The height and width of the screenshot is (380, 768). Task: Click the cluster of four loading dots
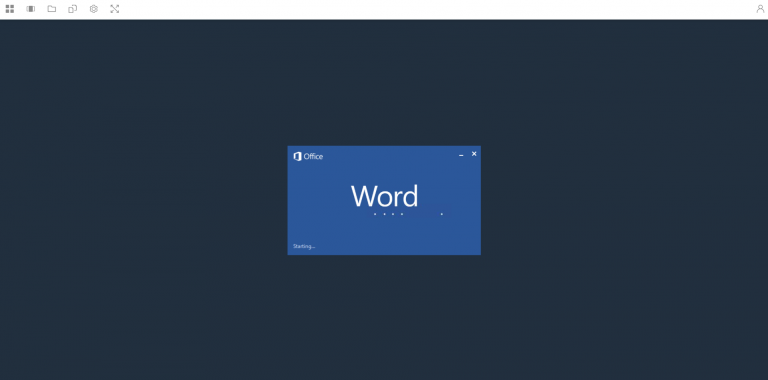pyautogui.click(x=388, y=214)
